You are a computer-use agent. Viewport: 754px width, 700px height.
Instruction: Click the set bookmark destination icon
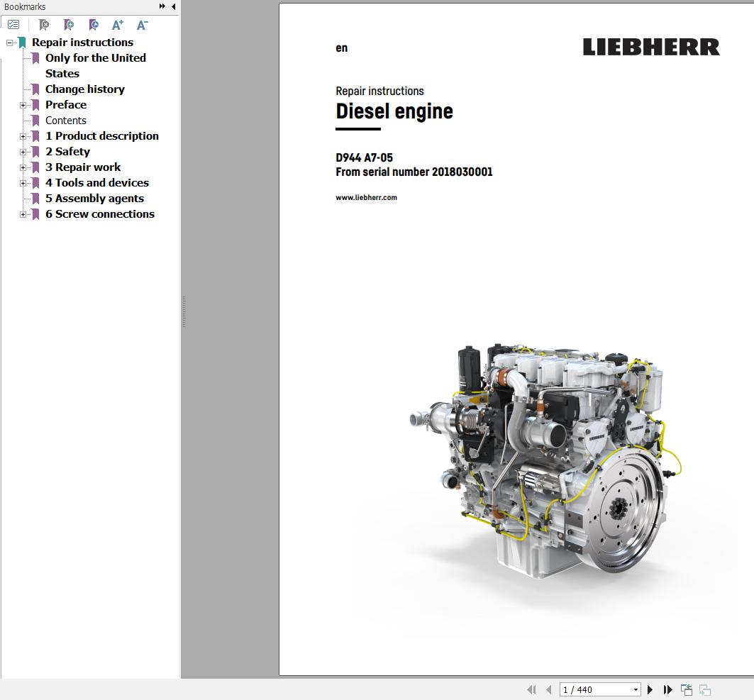(94, 25)
